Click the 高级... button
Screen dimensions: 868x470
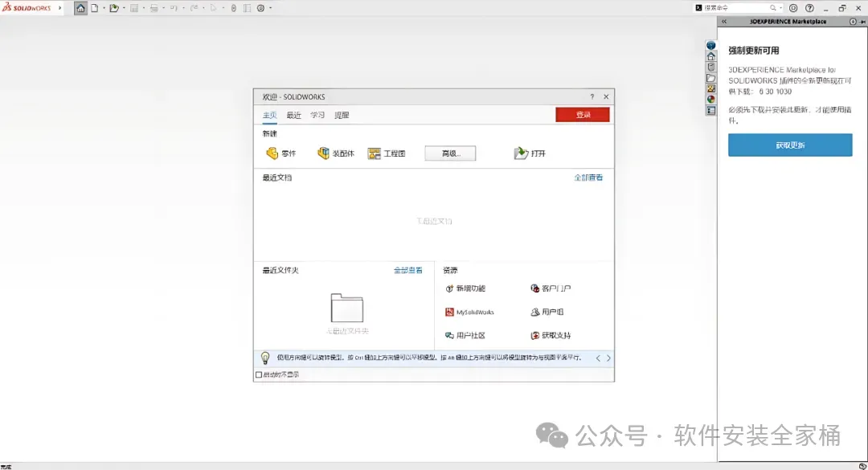coord(450,153)
